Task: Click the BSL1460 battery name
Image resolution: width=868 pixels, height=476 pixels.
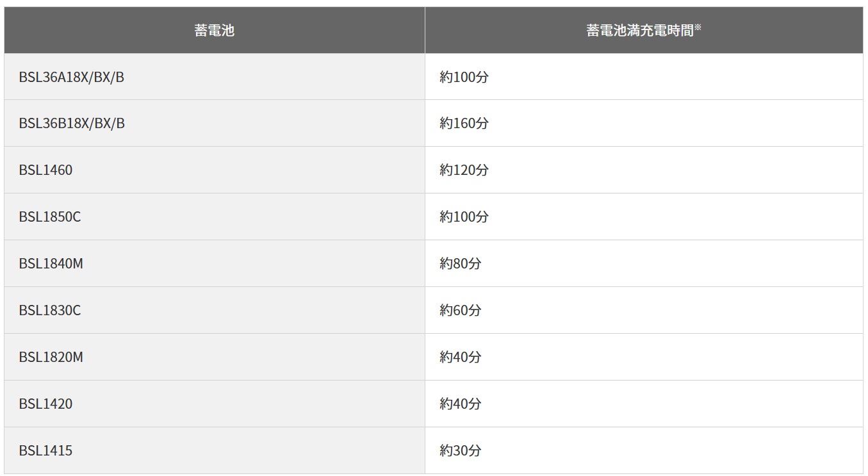Action: (x=45, y=170)
